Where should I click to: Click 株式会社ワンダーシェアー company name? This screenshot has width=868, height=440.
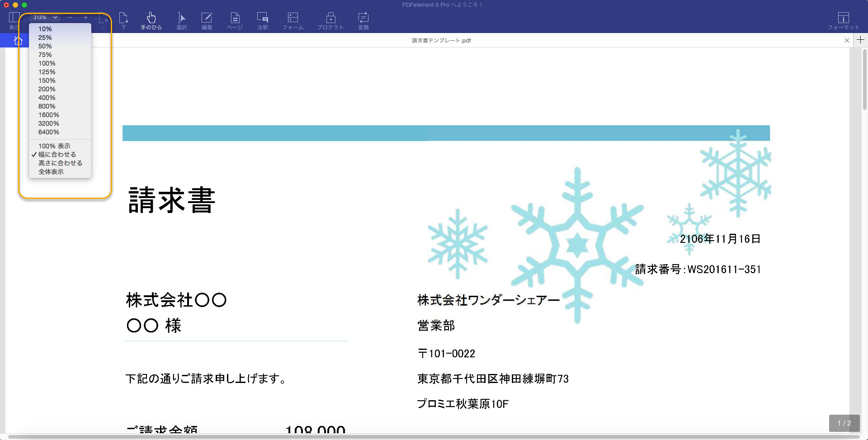tap(488, 300)
